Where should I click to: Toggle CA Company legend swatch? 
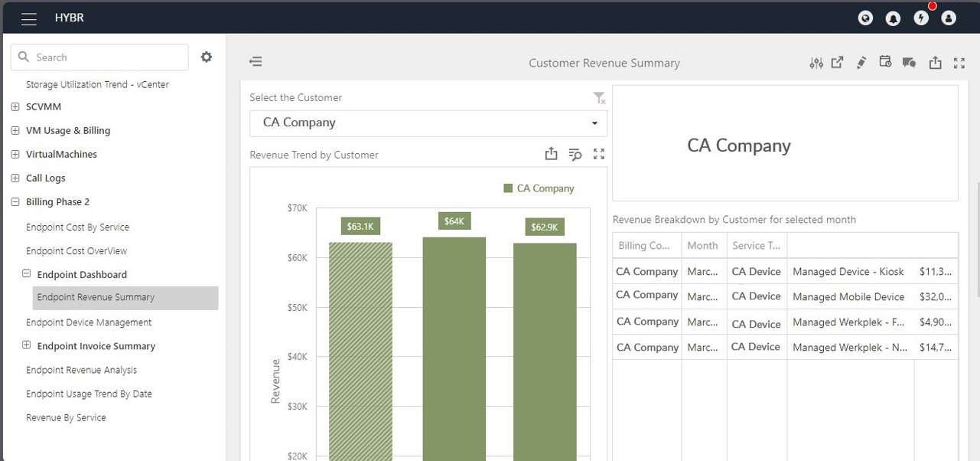pyautogui.click(x=508, y=188)
